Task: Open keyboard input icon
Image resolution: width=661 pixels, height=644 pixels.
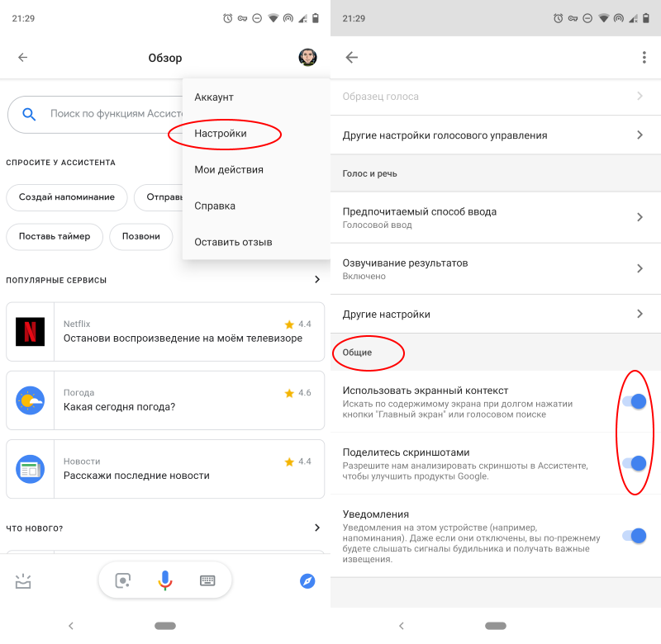Action: pos(207,580)
